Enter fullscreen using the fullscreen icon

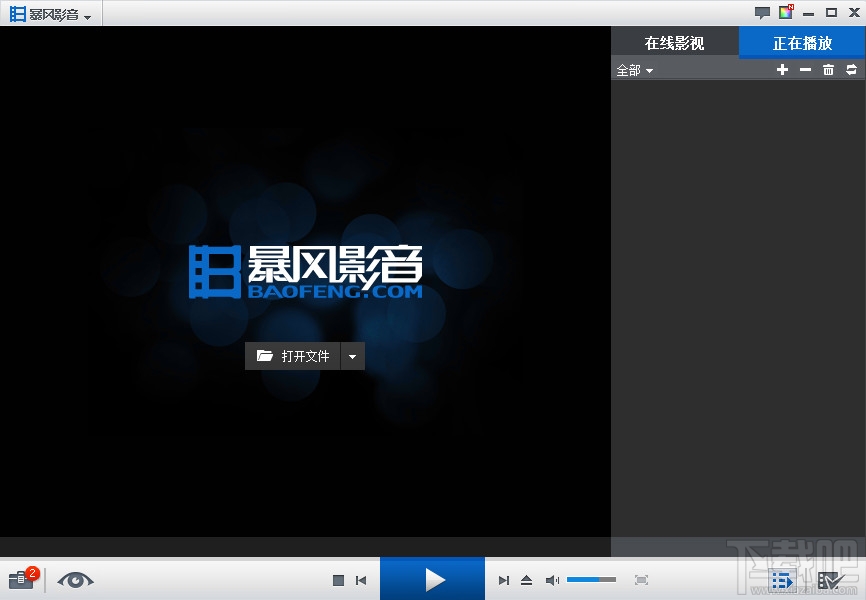tap(641, 579)
